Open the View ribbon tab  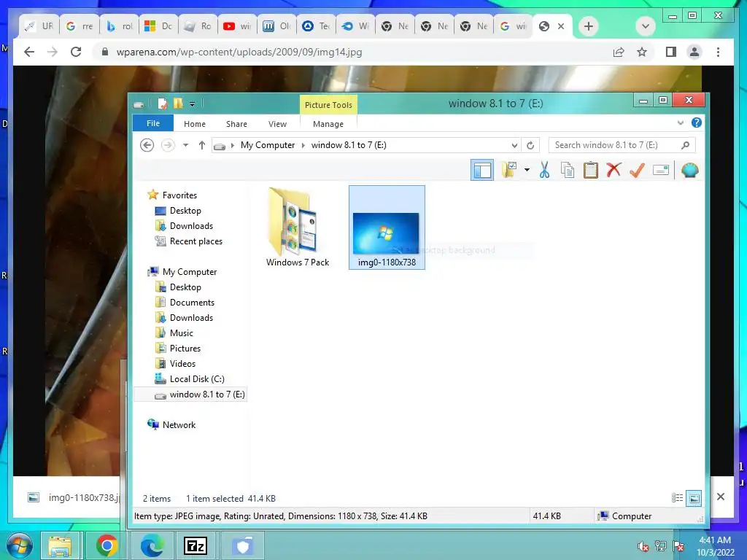tap(277, 124)
